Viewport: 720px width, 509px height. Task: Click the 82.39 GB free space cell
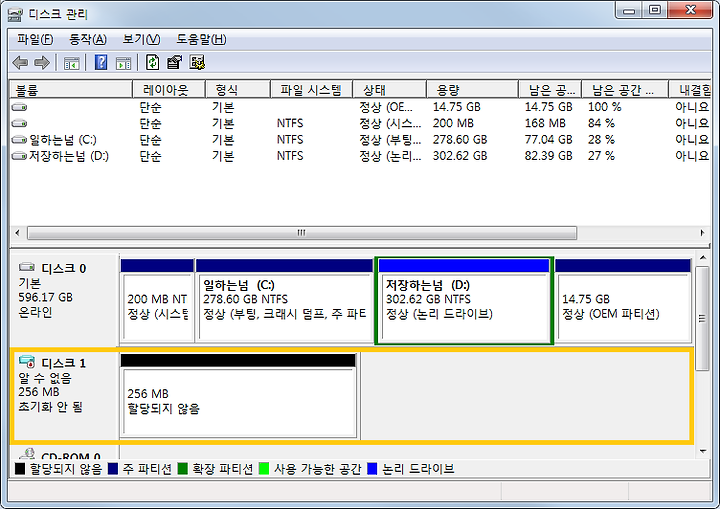549,156
